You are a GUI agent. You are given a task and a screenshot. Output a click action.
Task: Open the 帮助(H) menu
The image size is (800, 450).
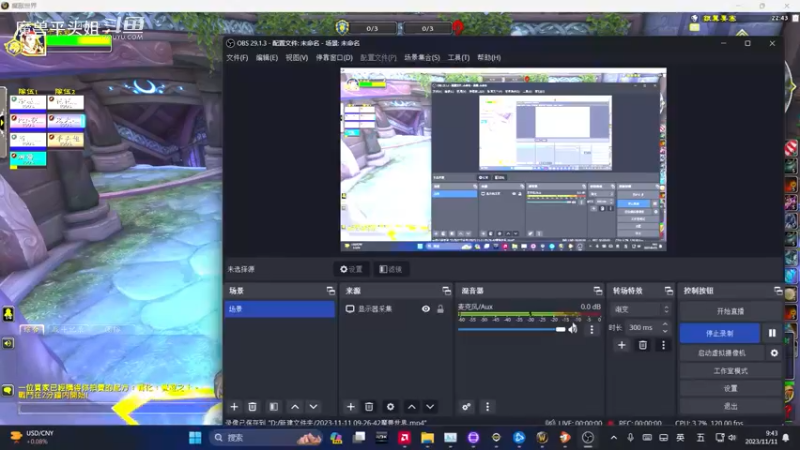click(489, 58)
